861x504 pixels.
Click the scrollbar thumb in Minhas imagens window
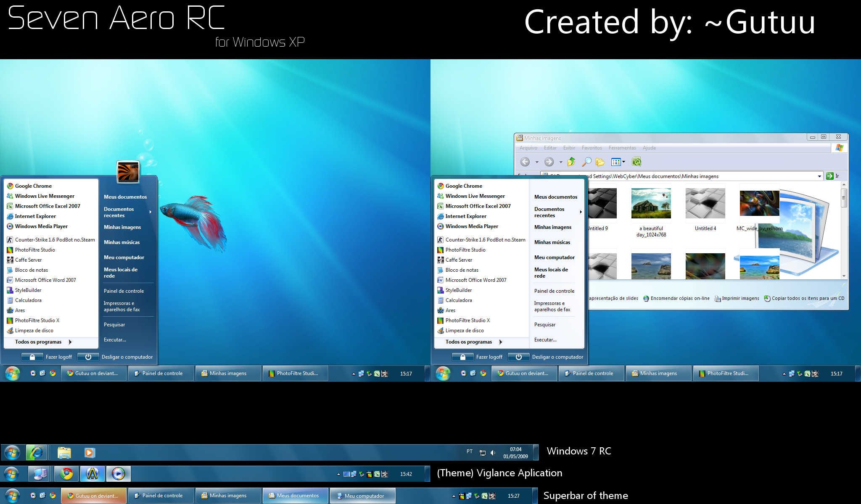click(x=844, y=197)
